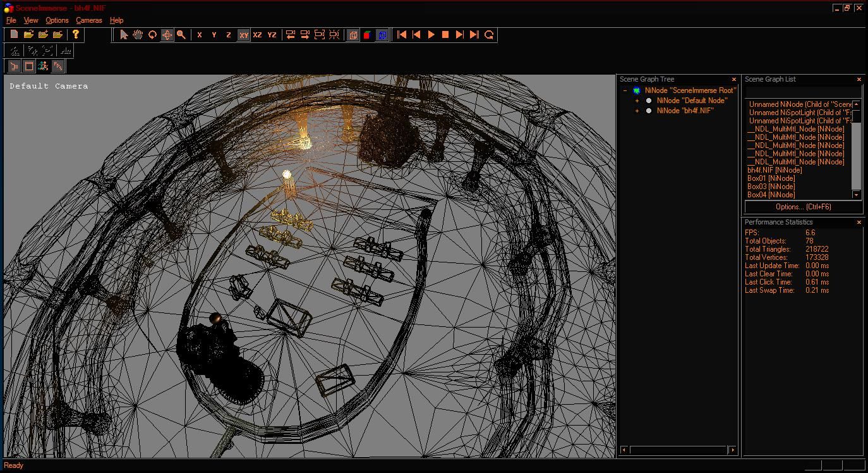Click the camera icon framed by brackets
This screenshot has width=868, height=473.
pos(320,35)
